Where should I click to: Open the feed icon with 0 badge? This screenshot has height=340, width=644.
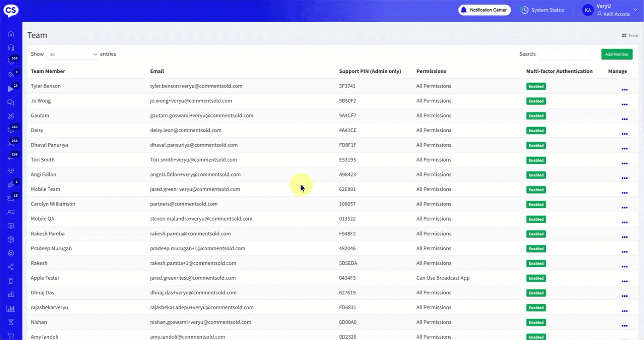pos(11,75)
